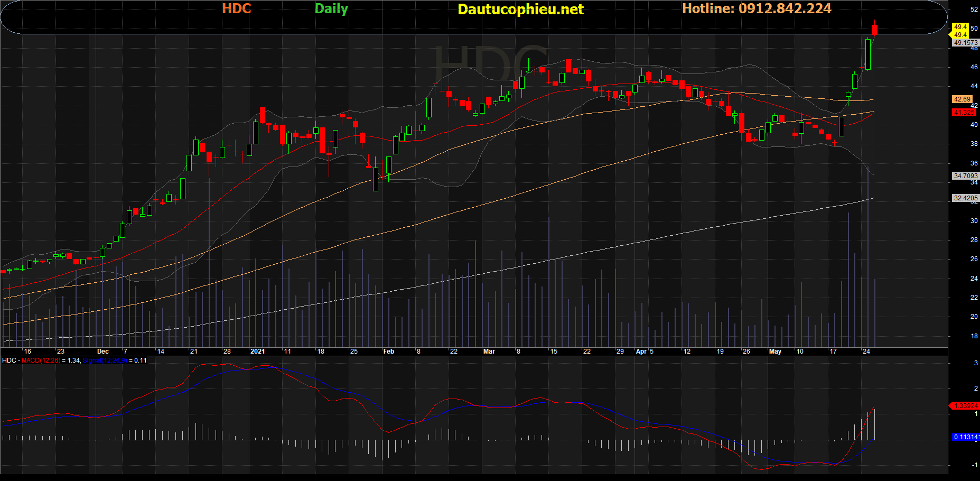Screen dimensions: 980x481
Task: Click the price axis value 44
Action: pyautogui.click(x=974, y=86)
